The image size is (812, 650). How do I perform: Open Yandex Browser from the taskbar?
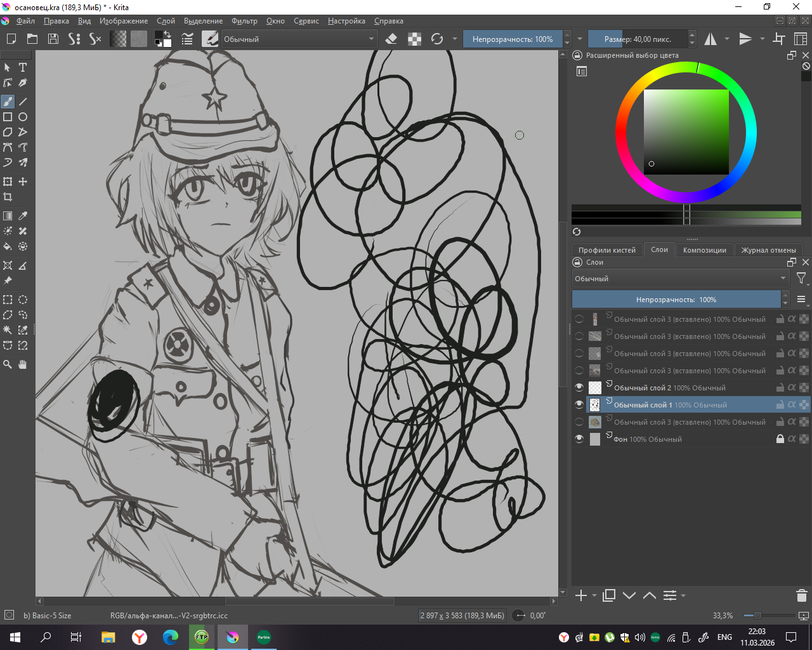click(x=140, y=637)
